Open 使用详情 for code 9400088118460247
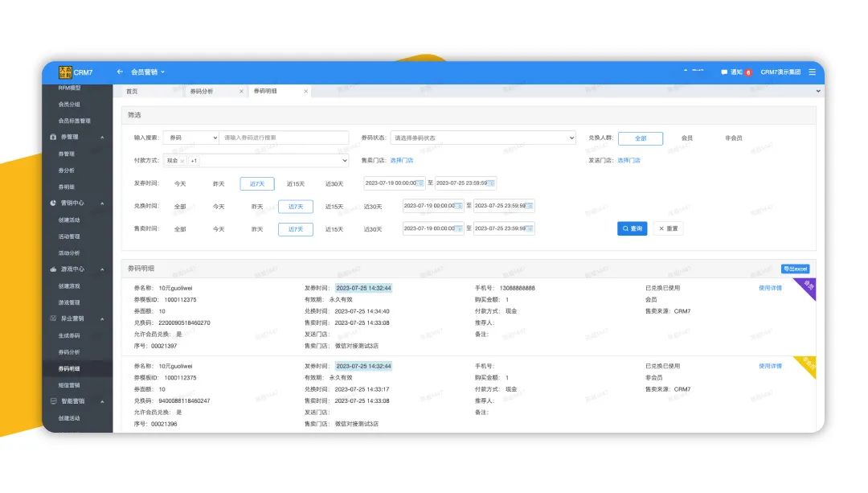The image size is (868, 493). coord(770,366)
